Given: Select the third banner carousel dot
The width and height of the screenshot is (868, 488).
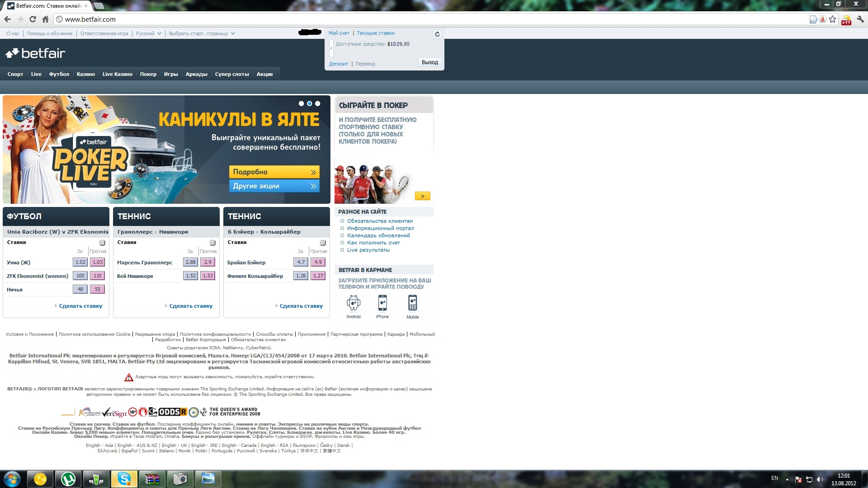Looking at the screenshot, I should 317,103.
